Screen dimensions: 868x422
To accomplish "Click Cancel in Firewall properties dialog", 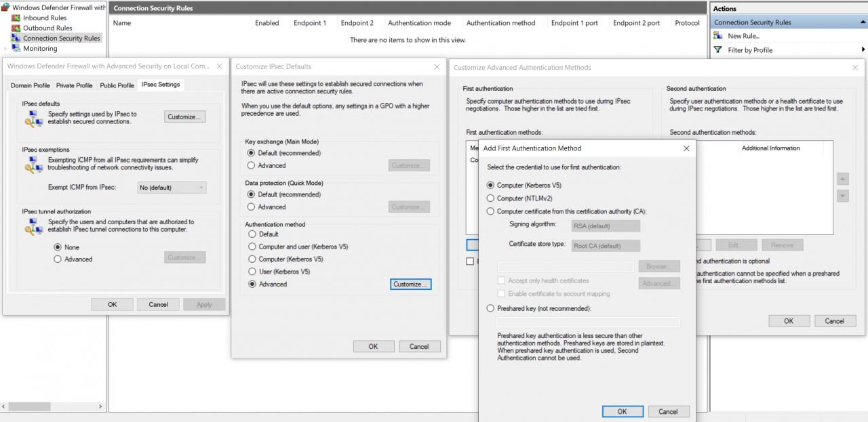I will tap(159, 305).
